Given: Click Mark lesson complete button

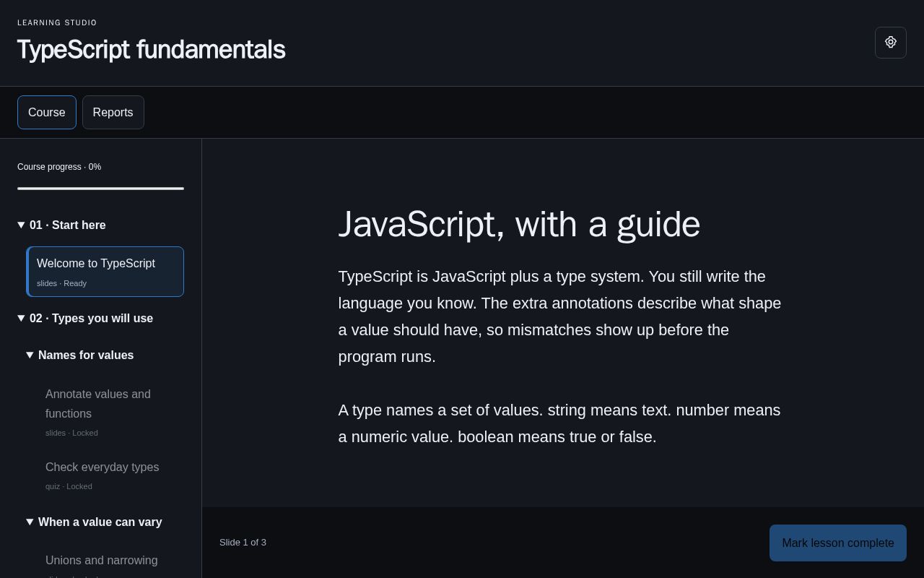Looking at the screenshot, I should (838, 543).
